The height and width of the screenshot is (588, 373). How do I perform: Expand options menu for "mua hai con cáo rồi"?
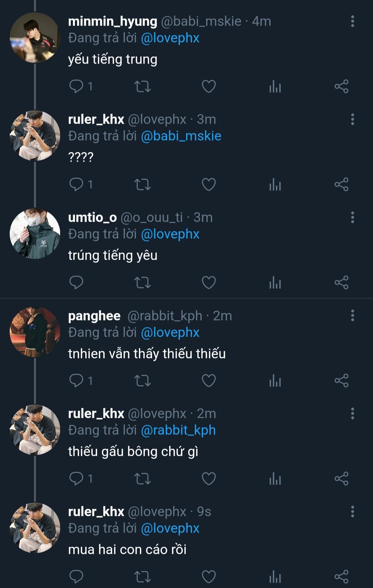point(352,512)
